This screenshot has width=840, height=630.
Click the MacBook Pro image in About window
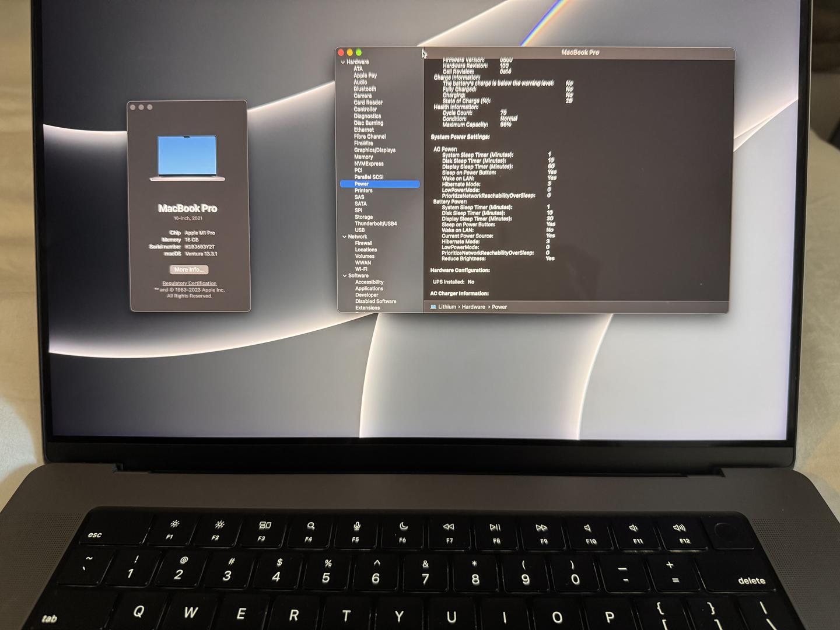coord(187,158)
